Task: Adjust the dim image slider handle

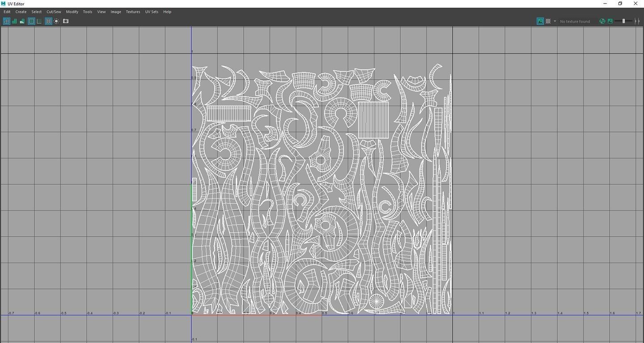Action: (x=623, y=21)
